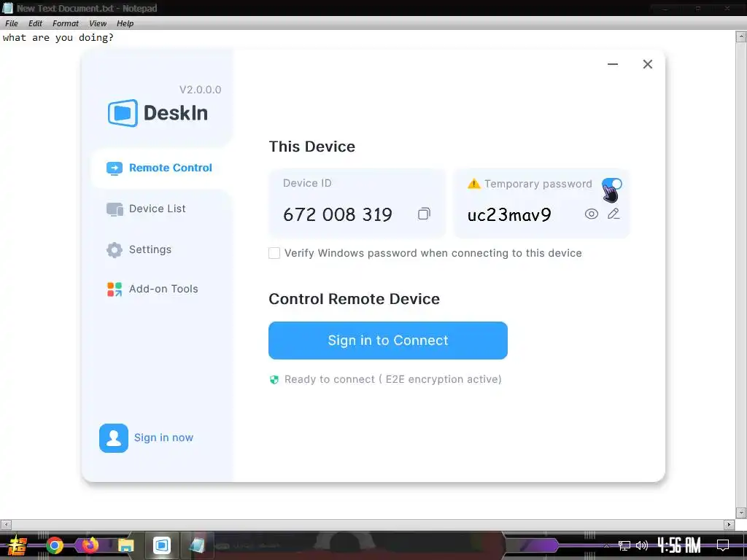
Task: Click the DeskIn taskbar icon
Action: 161,545
